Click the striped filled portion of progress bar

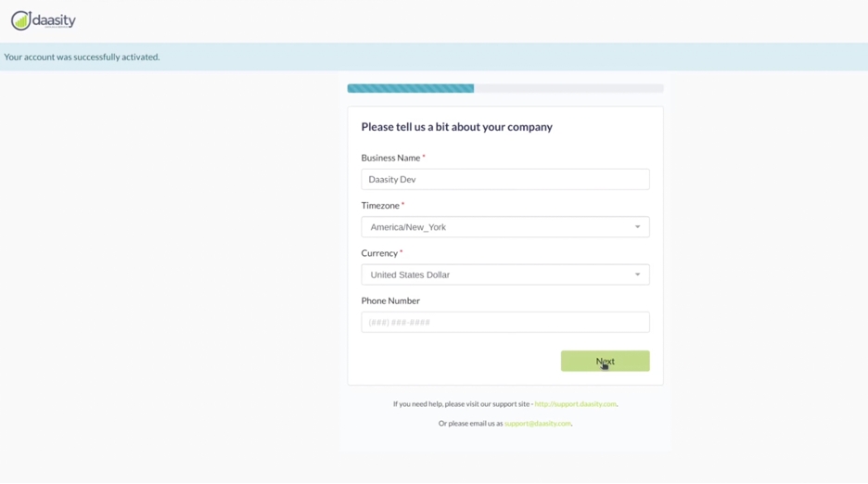point(410,89)
